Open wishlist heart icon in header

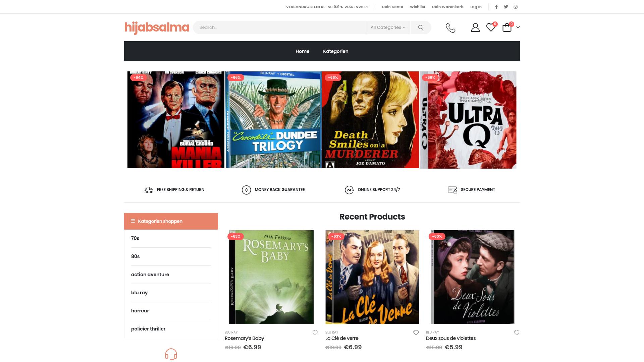(491, 27)
